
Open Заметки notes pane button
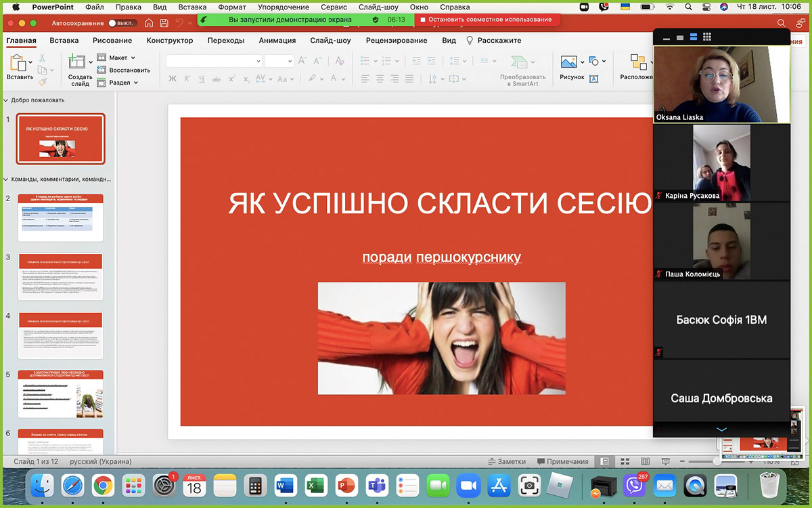pyautogui.click(x=507, y=461)
